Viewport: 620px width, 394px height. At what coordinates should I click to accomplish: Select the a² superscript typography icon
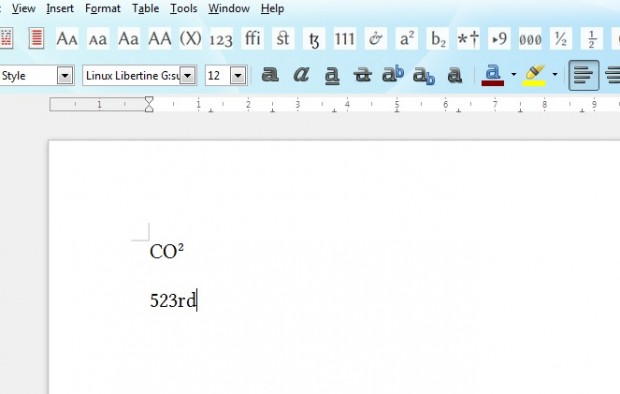pyautogui.click(x=406, y=39)
